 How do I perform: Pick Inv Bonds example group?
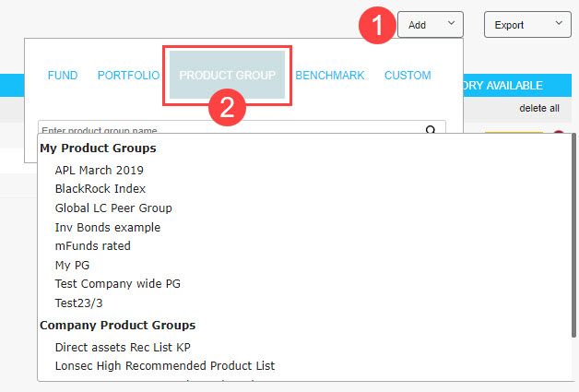click(107, 227)
